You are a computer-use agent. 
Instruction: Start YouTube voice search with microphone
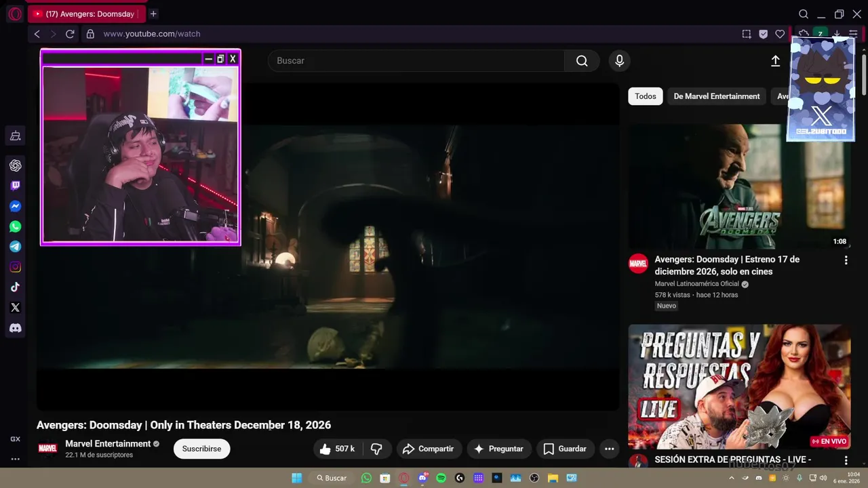pos(619,61)
